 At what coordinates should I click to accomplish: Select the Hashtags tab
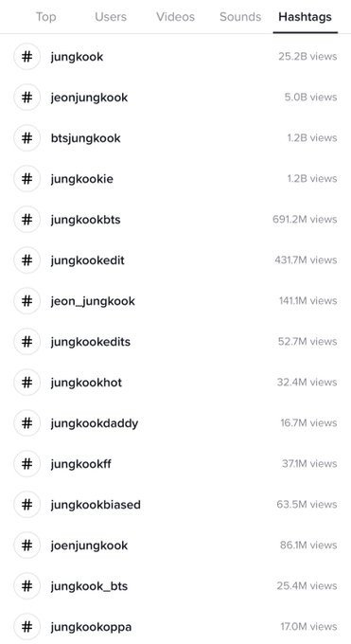click(x=305, y=17)
